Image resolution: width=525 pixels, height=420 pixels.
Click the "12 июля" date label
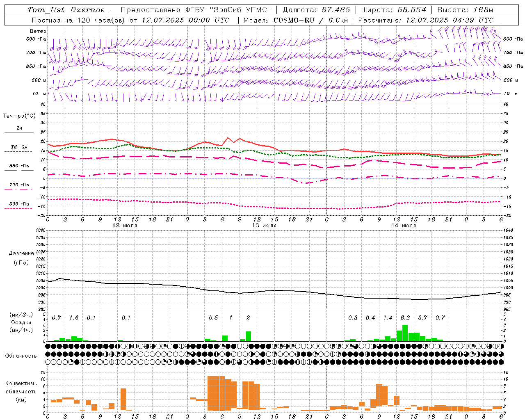125,226
